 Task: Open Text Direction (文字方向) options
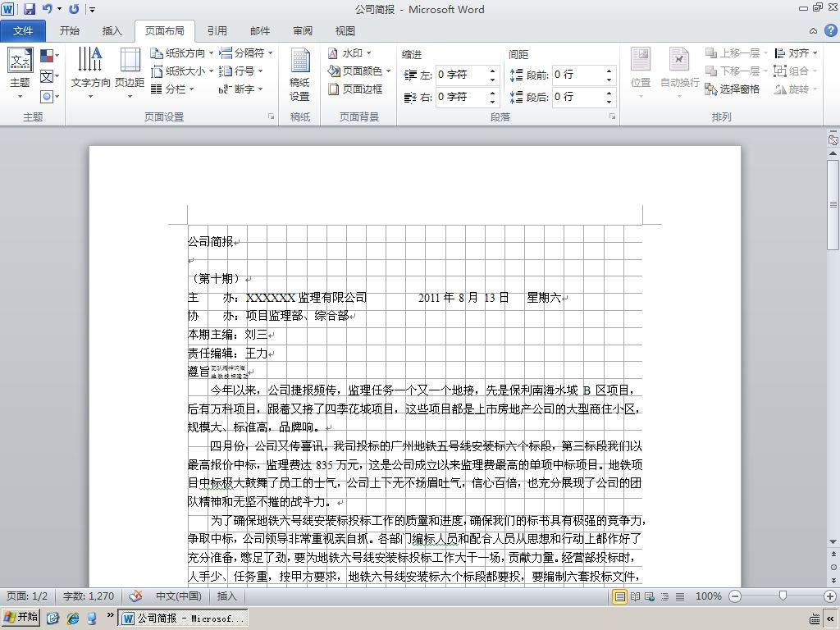point(90,74)
